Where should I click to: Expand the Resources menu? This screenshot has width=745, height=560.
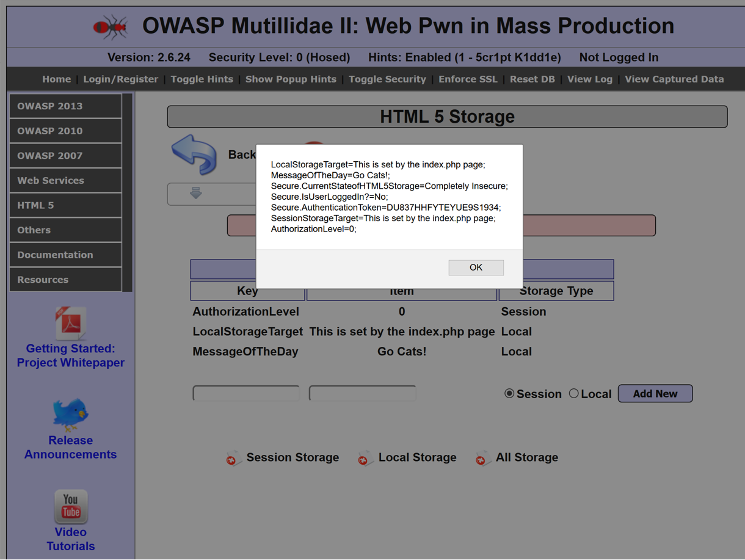coord(65,280)
